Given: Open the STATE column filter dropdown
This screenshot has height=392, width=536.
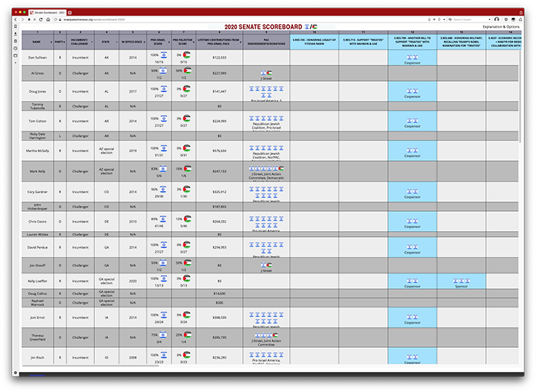Looking at the screenshot, I should point(116,43).
